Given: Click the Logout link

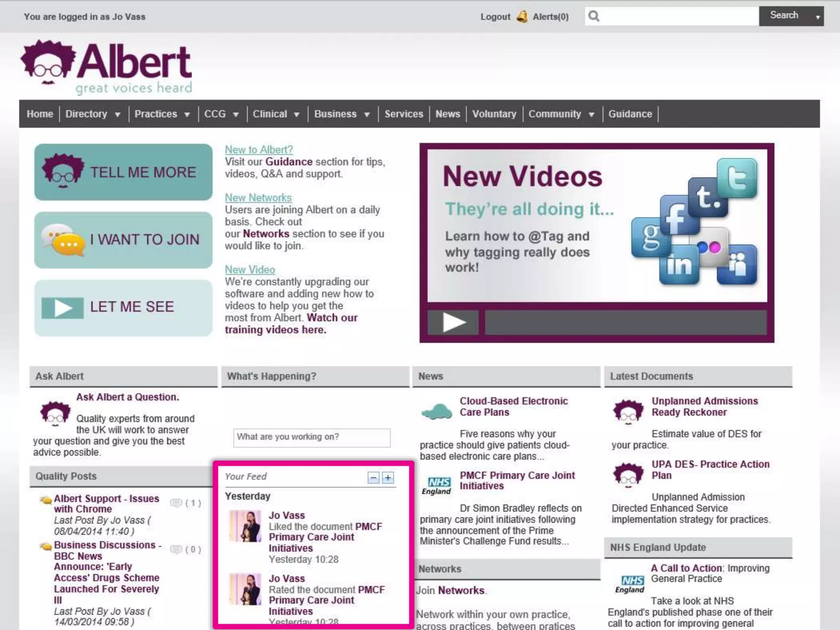Looking at the screenshot, I should pyautogui.click(x=495, y=17).
